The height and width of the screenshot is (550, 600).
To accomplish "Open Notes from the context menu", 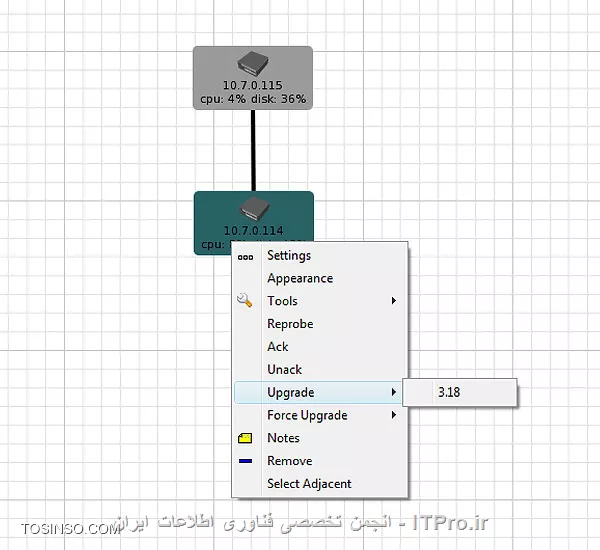I will point(320,438).
